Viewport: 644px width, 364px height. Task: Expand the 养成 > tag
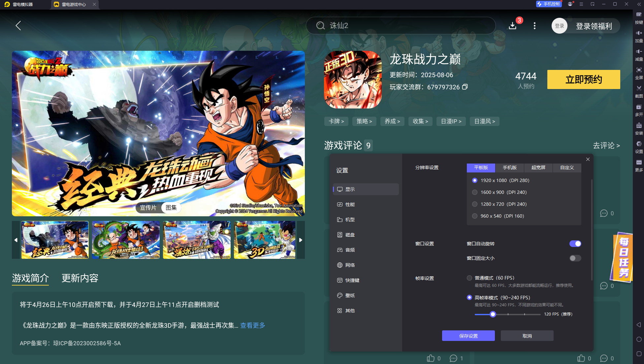pos(392,121)
